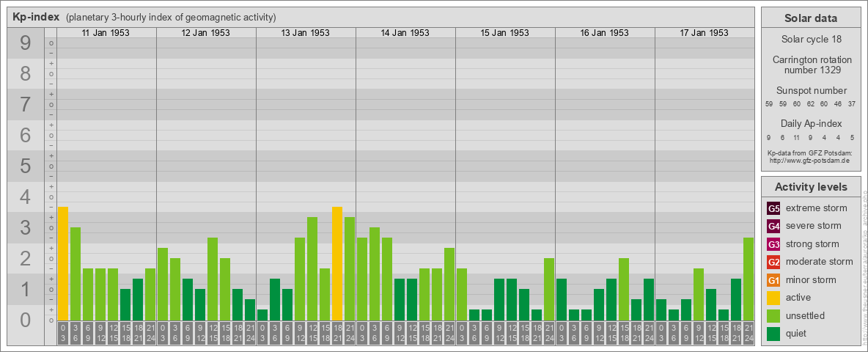868x352 pixels.
Task: Select the dark green quiet swatch
Action: (x=773, y=334)
